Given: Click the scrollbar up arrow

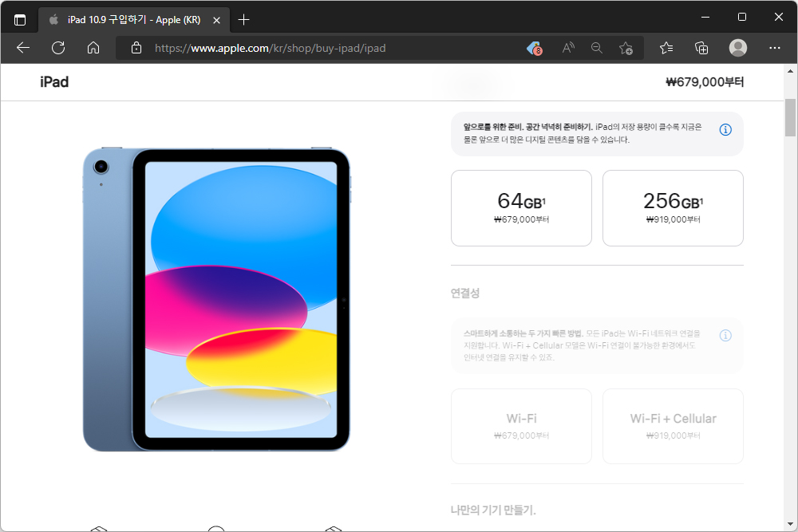Looking at the screenshot, I should (x=790, y=71).
